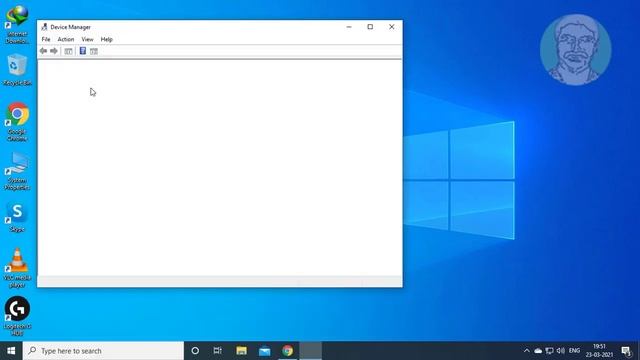Click the Forward arrow toolbar icon

(54, 51)
